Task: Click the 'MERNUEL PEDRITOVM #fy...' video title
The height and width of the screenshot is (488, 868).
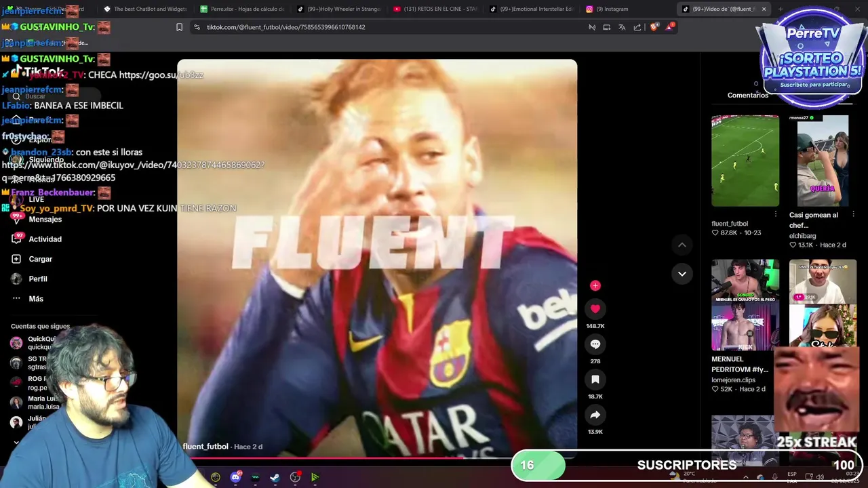Action: 740,365
